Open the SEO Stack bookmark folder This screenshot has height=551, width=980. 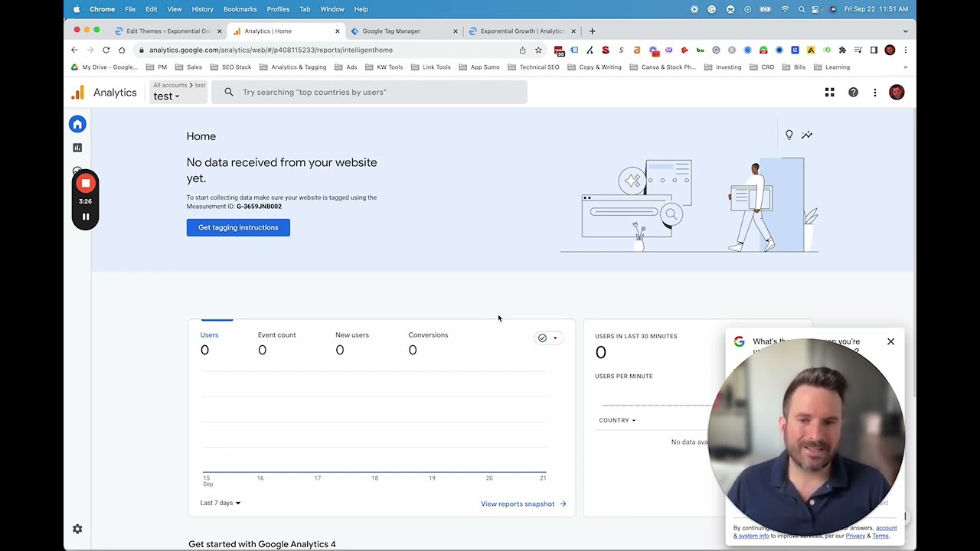click(x=230, y=67)
